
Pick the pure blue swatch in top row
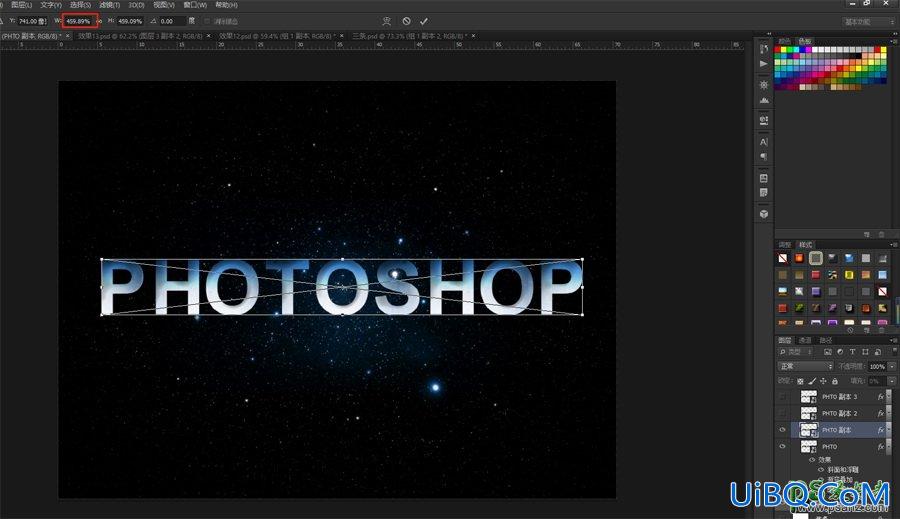pyautogui.click(x=803, y=50)
